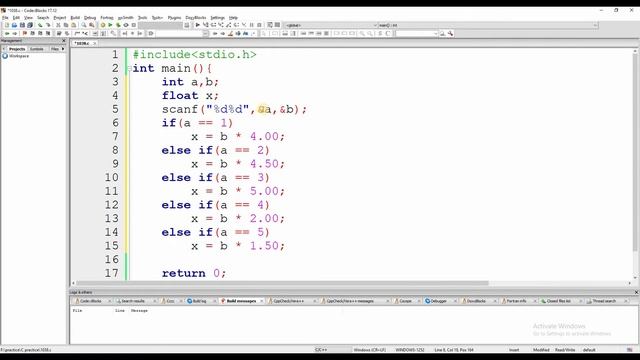Open the Thread search log tab
This screenshot has height=360, width=640.
click(604, 301)
